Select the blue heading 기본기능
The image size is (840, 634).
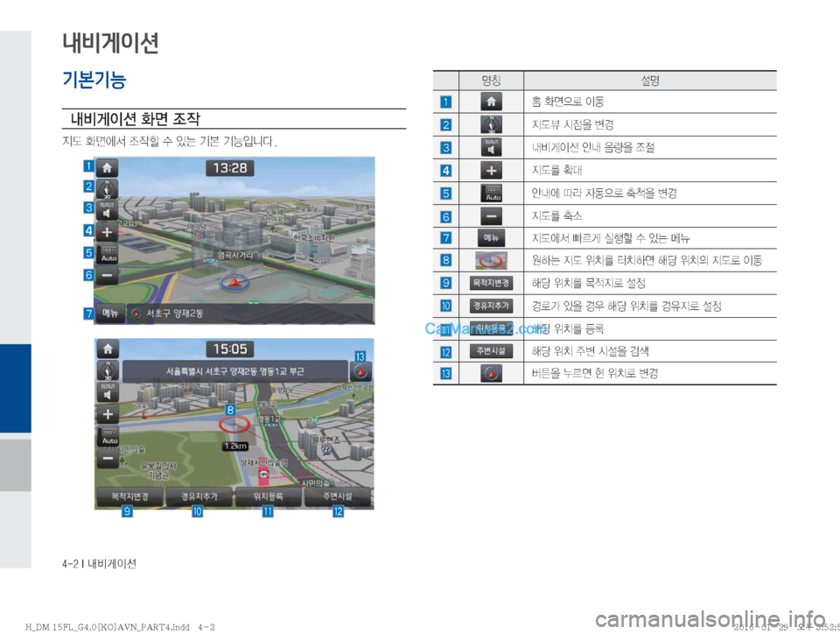tap(94, 80)
